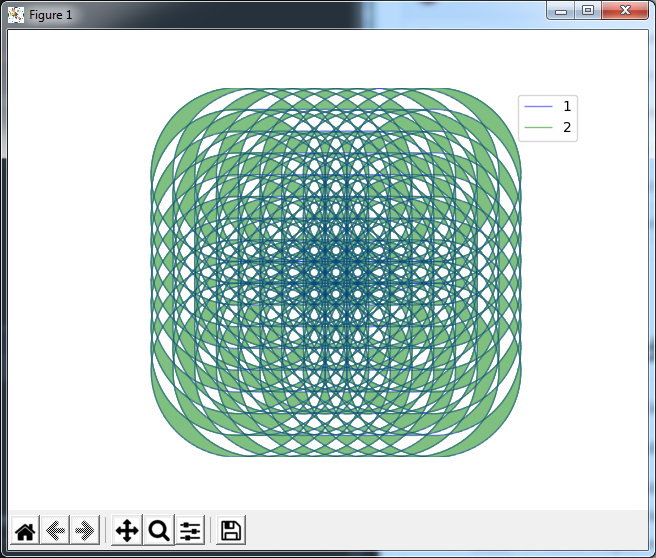Save the figure with the disk icon
This screenshot has height=558, width=656.
[231, 531]
